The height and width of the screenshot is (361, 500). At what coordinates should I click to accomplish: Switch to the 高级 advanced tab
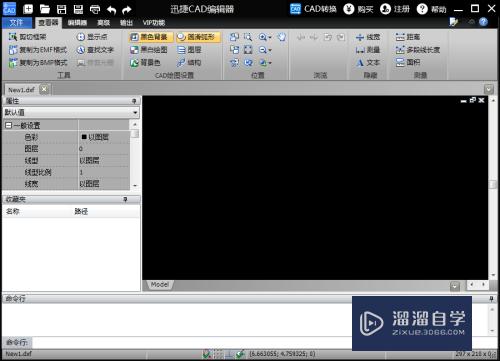tap(103, 23)
